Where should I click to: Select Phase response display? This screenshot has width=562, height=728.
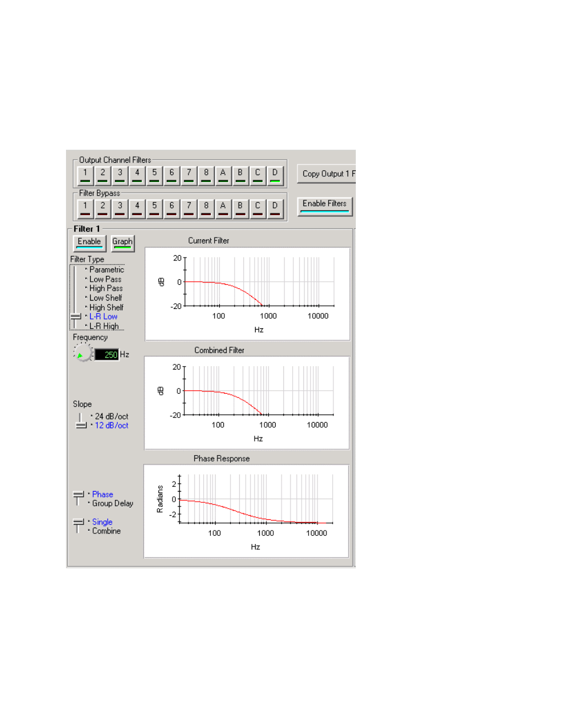[x=103, y=495]
